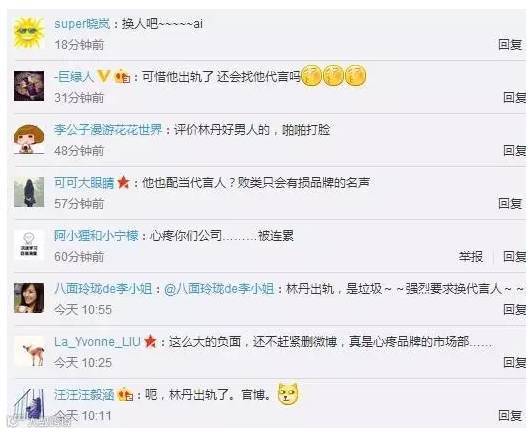Open the cartoon girl avatar of 李公子漫游花花世界

click(x=29, y=139)
